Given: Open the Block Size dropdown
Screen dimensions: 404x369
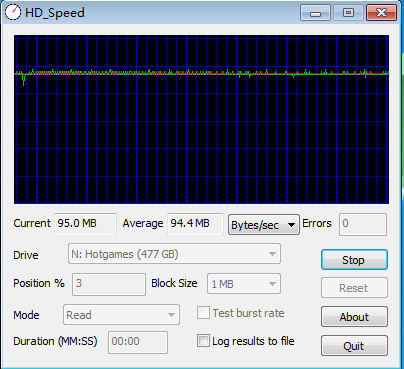Looking at the screenshot, I should tap(244, 284).
